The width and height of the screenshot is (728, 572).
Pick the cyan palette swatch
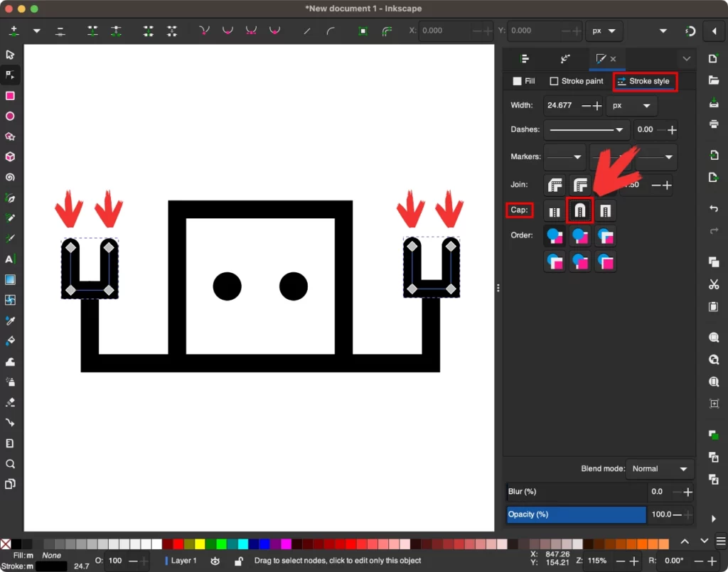(x=242, y=544)
